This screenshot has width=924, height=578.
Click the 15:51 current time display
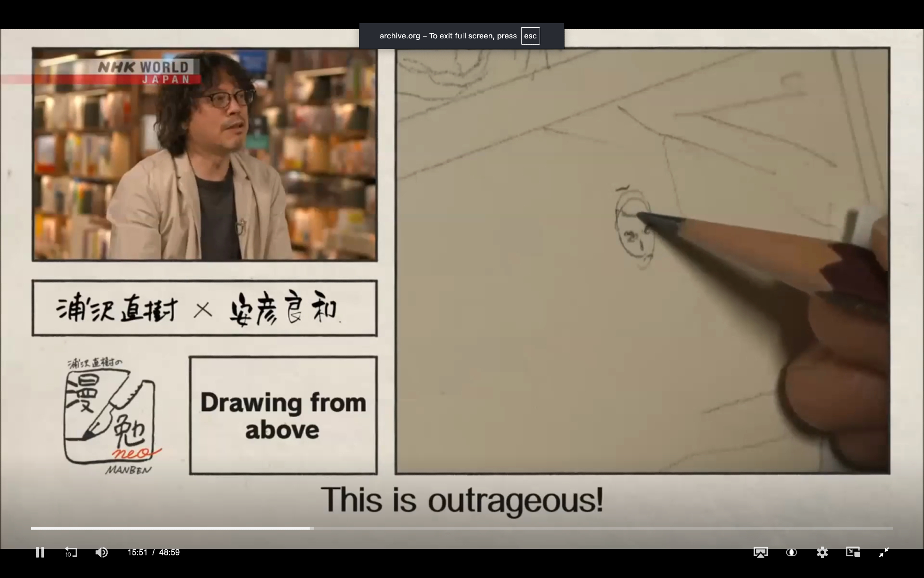137,552
